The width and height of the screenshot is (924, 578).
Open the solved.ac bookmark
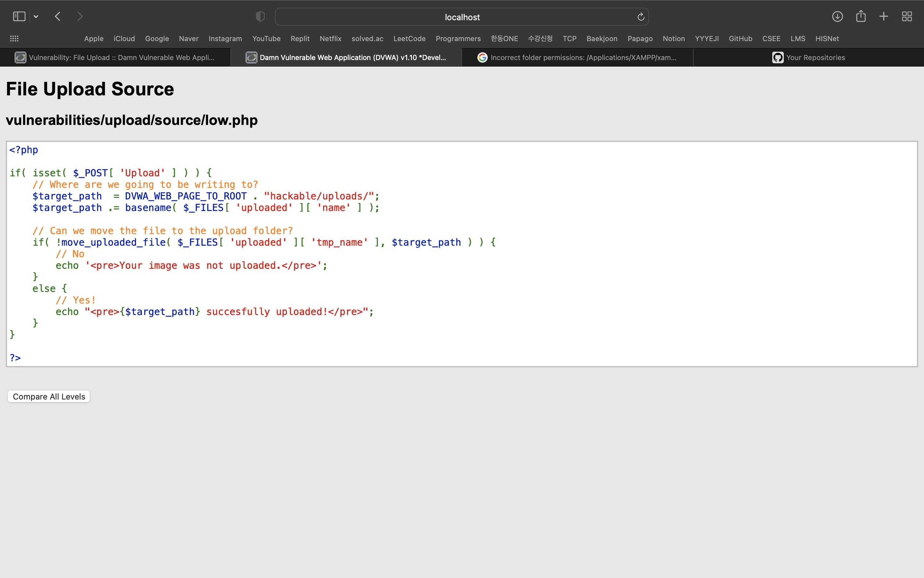pyautogui.click(x=367, y=39)
